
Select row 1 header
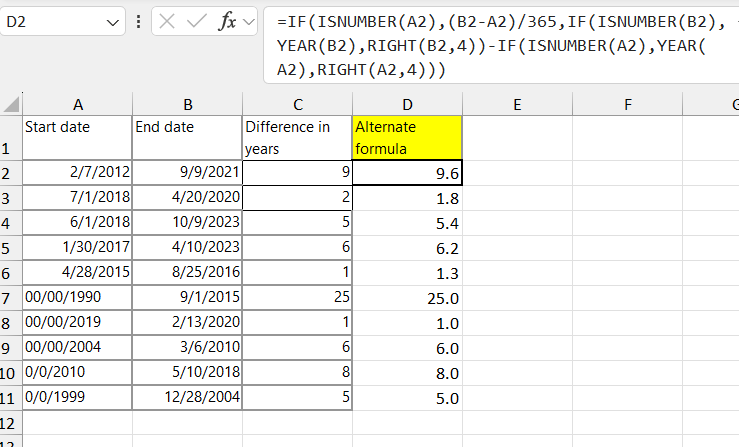[x=11, y=138]
